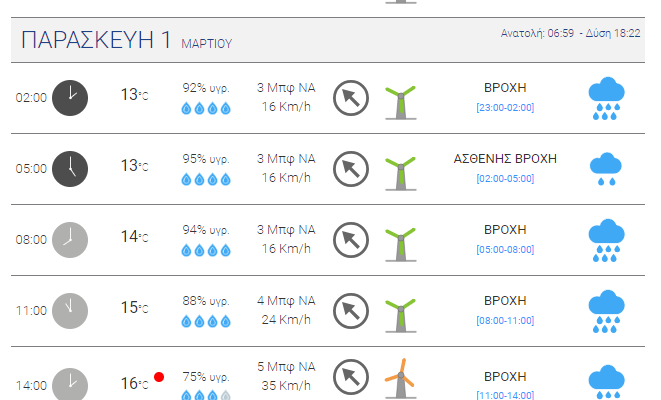Click the humidity droplets under 88% υγρ.
Screen dimensions: 661x400
coord(206,321)
